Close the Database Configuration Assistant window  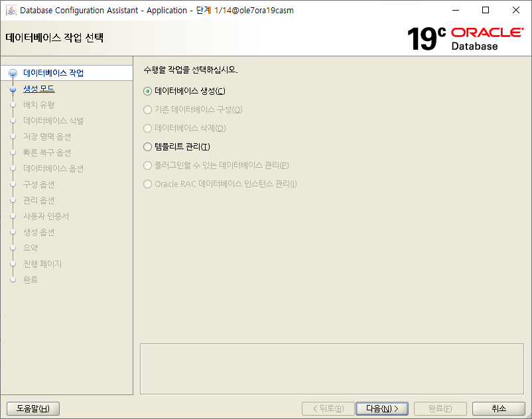(x=516, y=10)
